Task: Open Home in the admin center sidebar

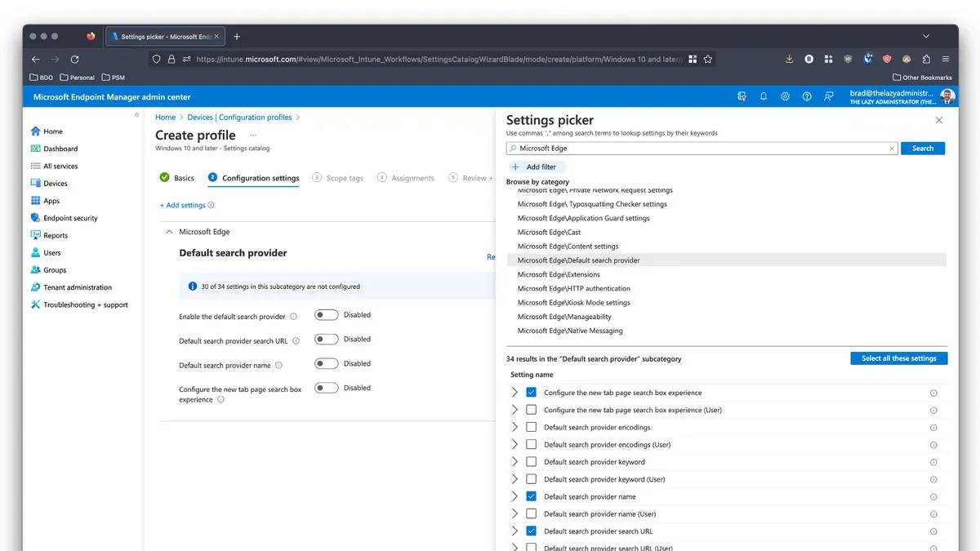Action: 47,131
